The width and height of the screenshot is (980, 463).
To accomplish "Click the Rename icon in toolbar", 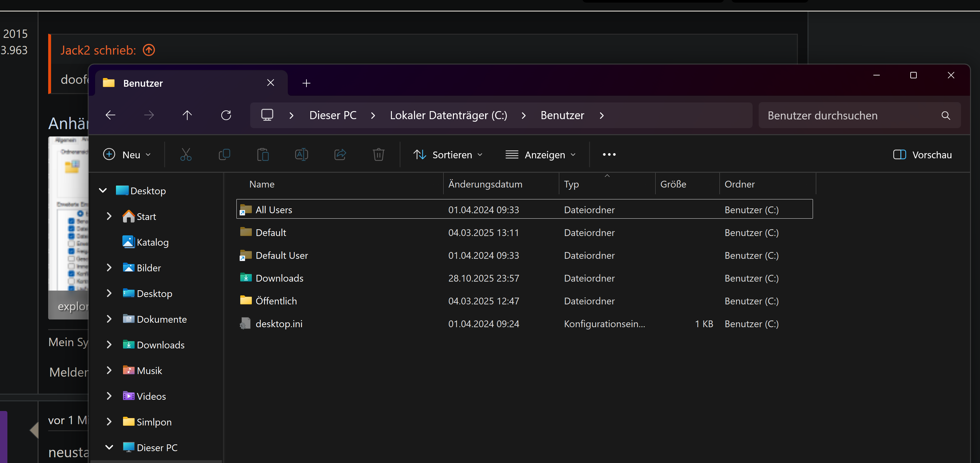I will 301,154.
